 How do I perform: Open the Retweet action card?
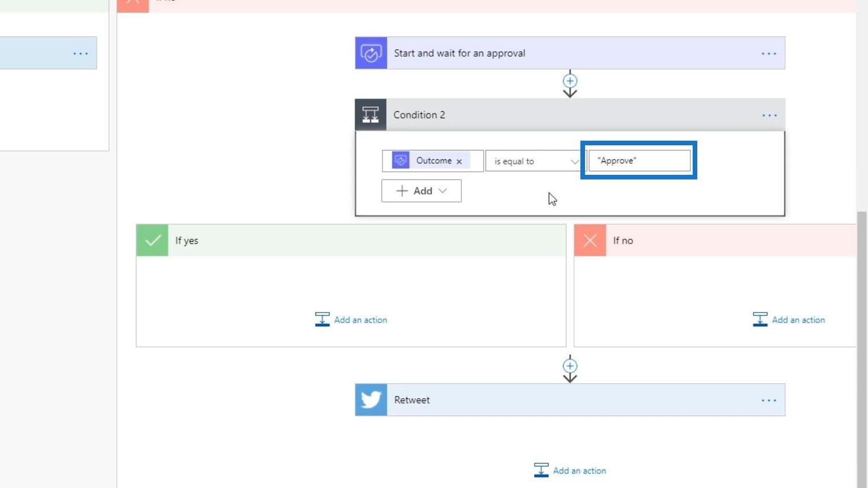[x=570, y=400]
